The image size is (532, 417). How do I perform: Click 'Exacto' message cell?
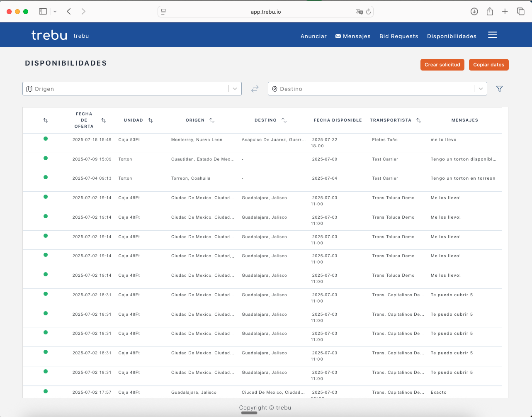(438, 393)
